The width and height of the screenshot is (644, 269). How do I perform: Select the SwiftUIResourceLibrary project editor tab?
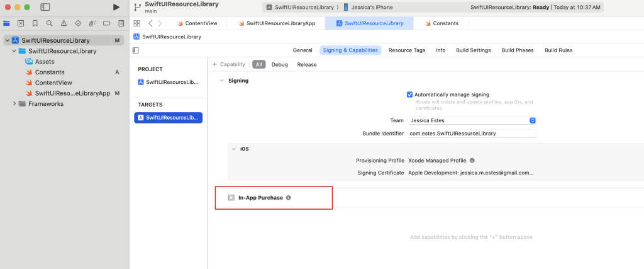click(370, 23)
